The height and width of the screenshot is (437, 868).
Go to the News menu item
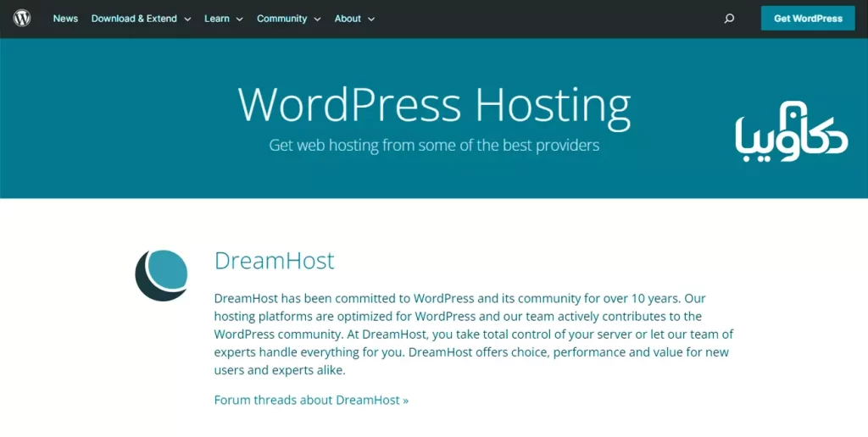65,19
